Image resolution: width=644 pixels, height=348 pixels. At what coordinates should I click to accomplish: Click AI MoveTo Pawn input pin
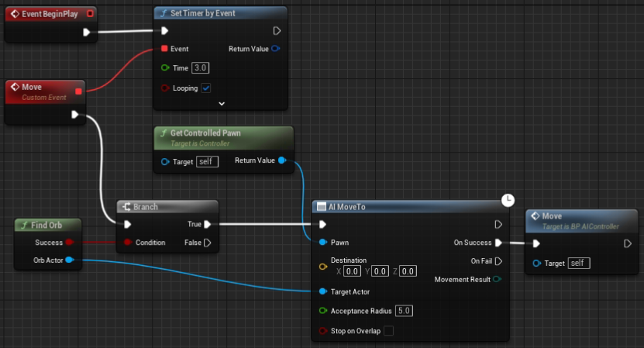pos(323,242)
